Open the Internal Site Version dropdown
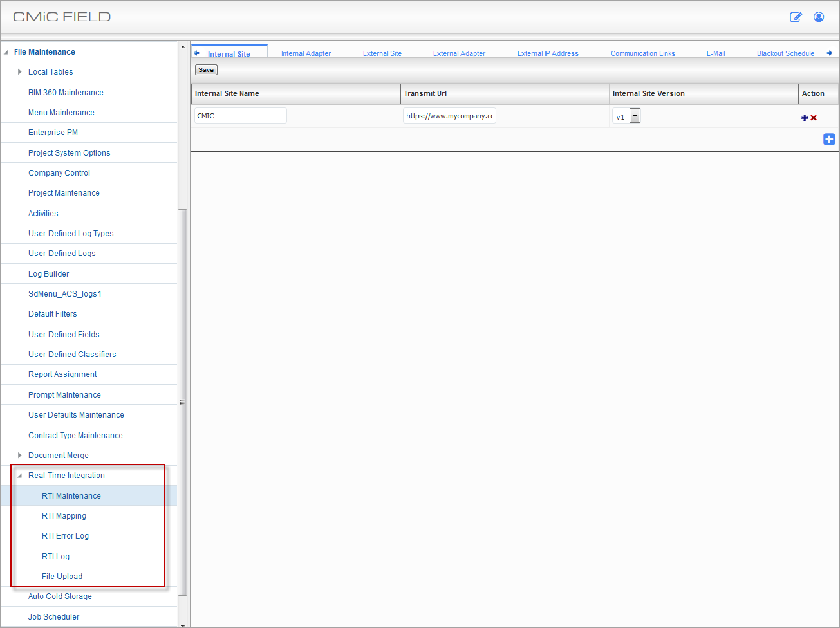 point(635,116)
